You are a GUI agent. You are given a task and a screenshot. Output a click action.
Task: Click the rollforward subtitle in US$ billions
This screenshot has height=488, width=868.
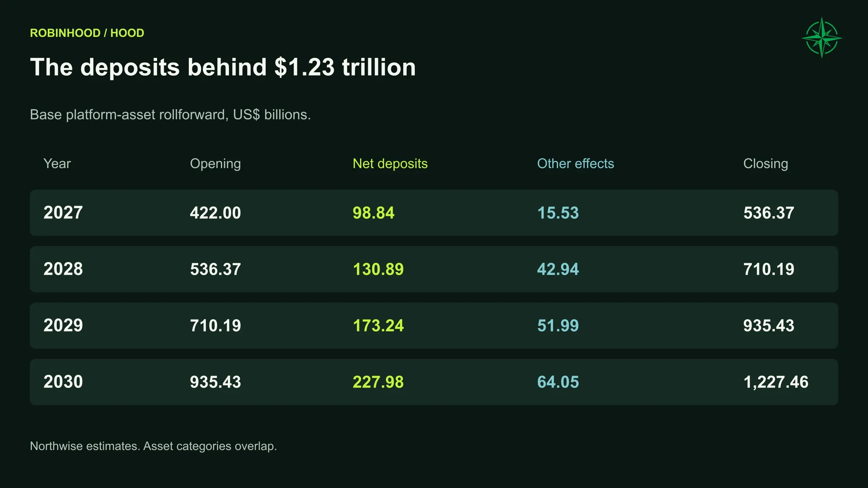[x=170, y=115]
